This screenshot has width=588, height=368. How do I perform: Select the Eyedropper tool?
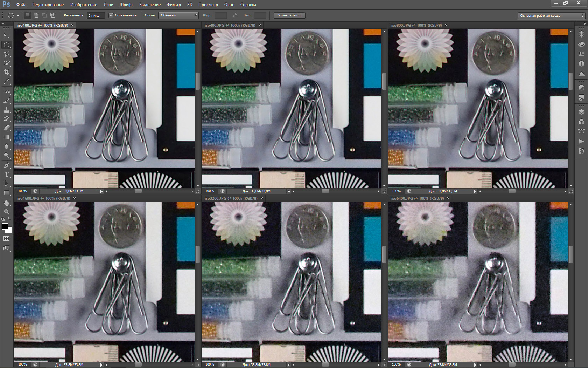coord(7,81)
